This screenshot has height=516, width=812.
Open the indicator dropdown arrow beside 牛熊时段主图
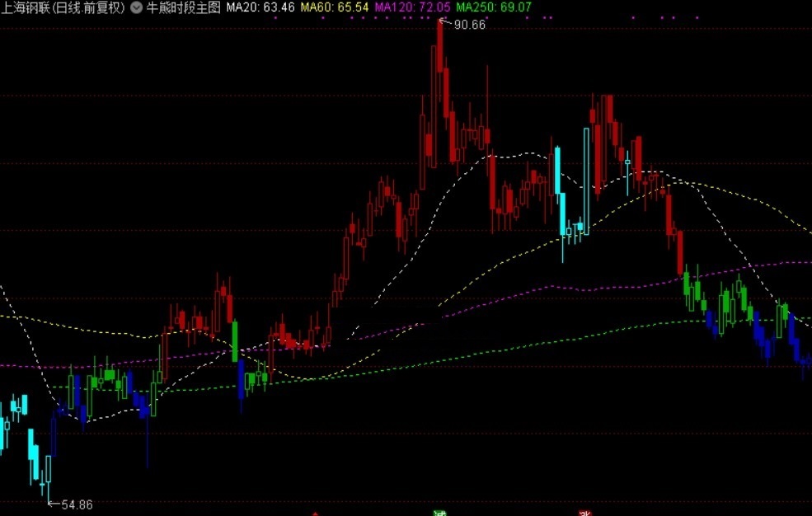(136, 7)
